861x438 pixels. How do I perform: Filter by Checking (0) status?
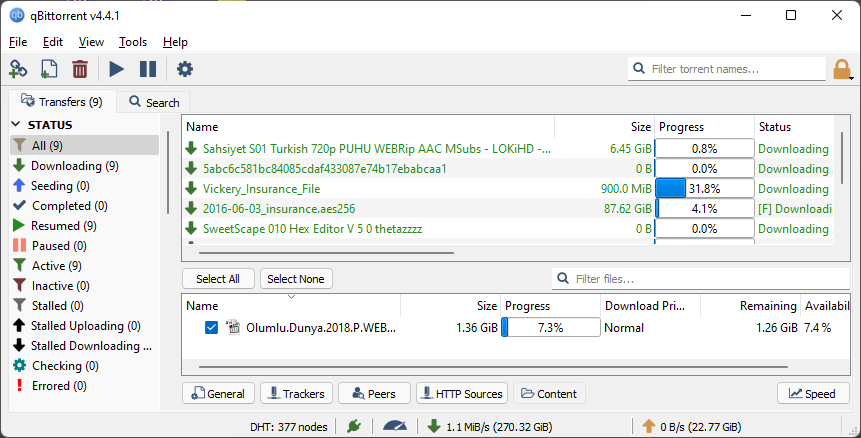(x=85, y=366)
